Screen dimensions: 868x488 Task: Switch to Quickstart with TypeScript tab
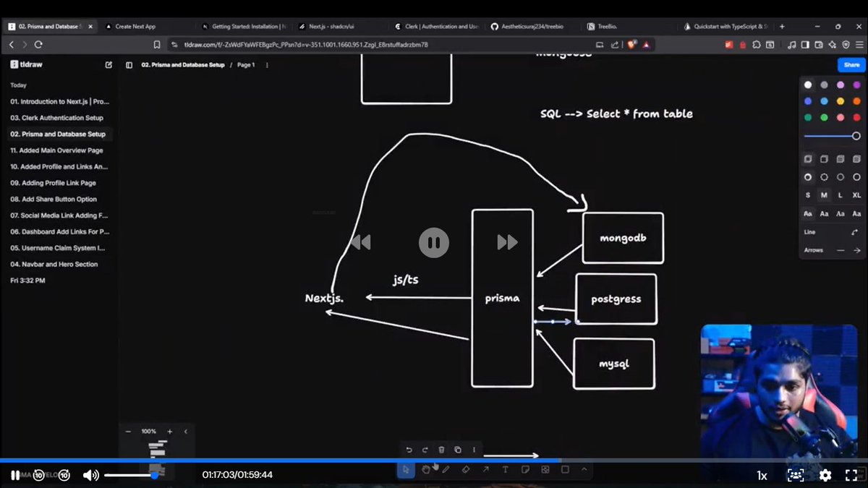[726, 26]
